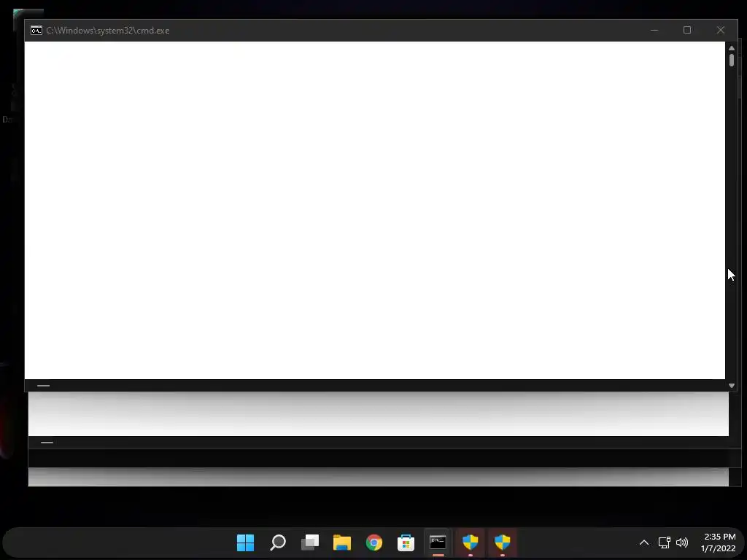The width and height of the screenshot is (747, 560).
Task: Launch File Explorer from the taskbar
Action: pos(342,542)
